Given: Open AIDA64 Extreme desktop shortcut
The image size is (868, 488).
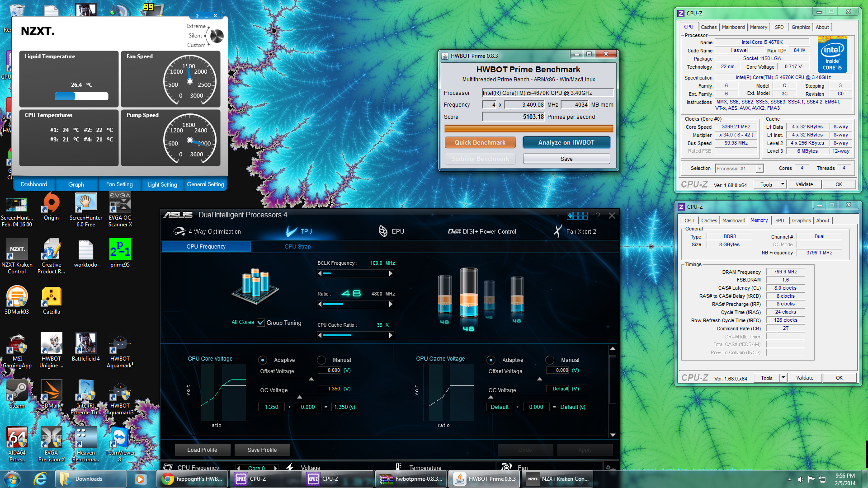Looking at the screenshot, I should pos(17,445).
